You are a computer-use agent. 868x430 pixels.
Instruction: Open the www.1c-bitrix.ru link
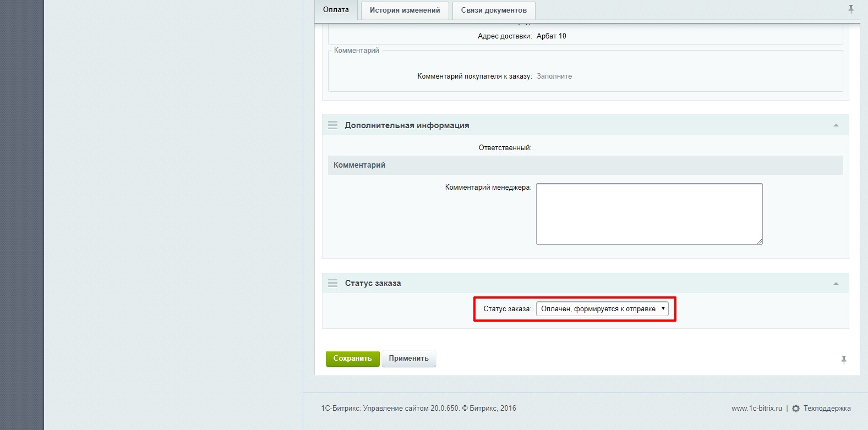point(757,409)
